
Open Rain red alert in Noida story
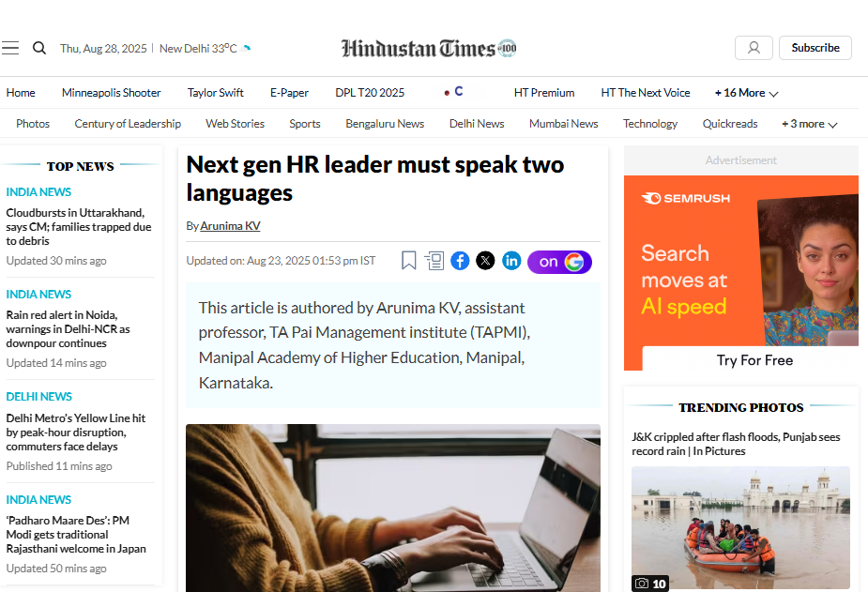(69, 329)
